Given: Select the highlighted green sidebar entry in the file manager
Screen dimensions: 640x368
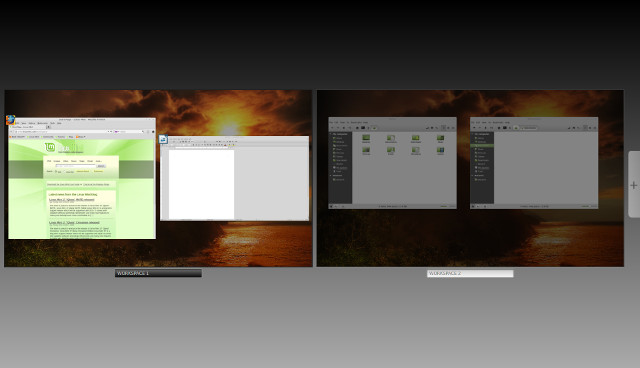Looking at the screenshot, I should (482, 145).
